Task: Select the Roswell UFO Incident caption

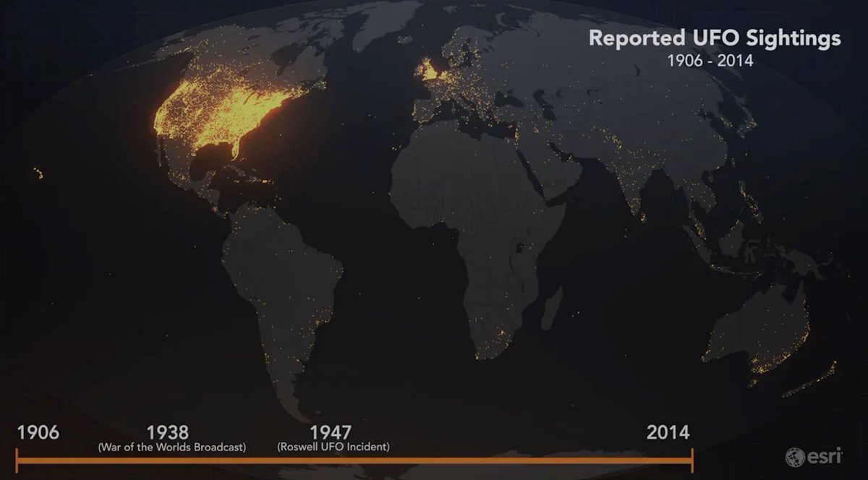Action: 334,447
